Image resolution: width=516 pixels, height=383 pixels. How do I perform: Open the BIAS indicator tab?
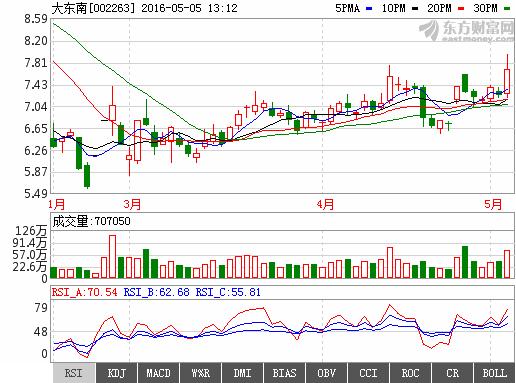pos(284,373)
